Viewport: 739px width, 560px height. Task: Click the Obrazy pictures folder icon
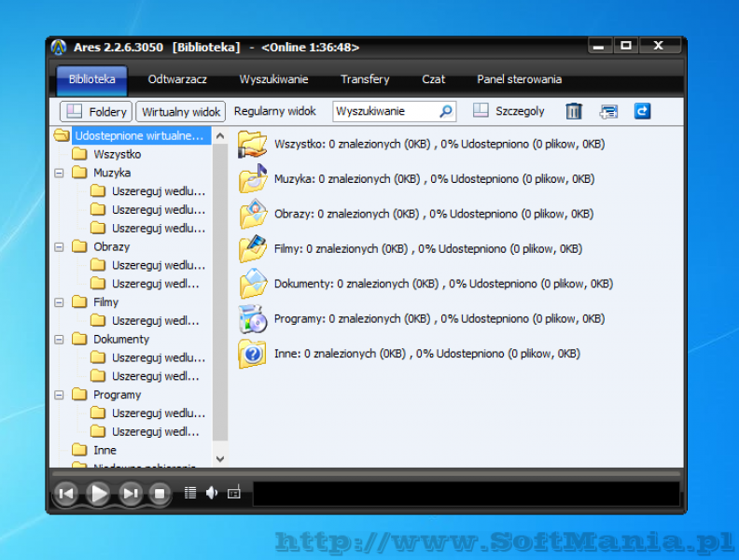252,214
